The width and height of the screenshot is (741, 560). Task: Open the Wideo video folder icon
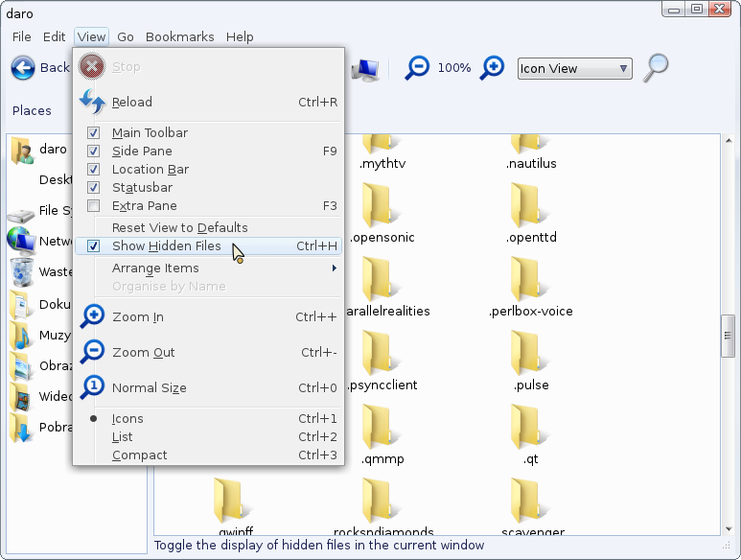coord(20,396)
